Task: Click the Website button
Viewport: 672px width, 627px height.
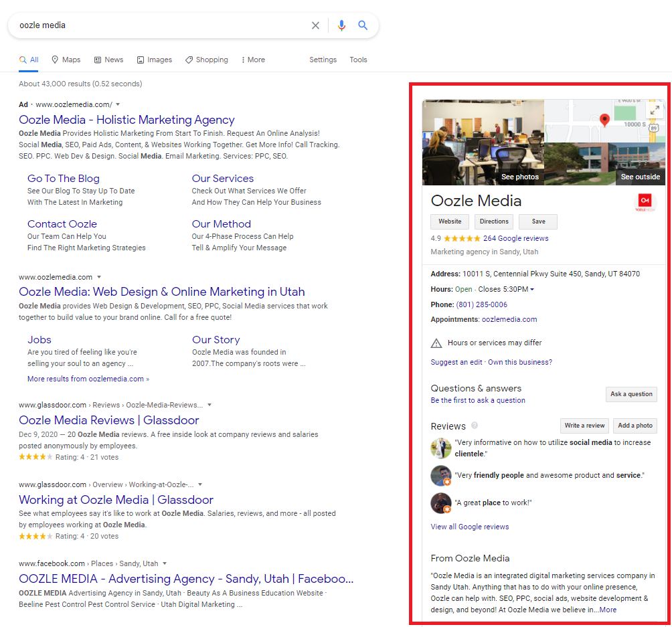Action: [450, 221]
